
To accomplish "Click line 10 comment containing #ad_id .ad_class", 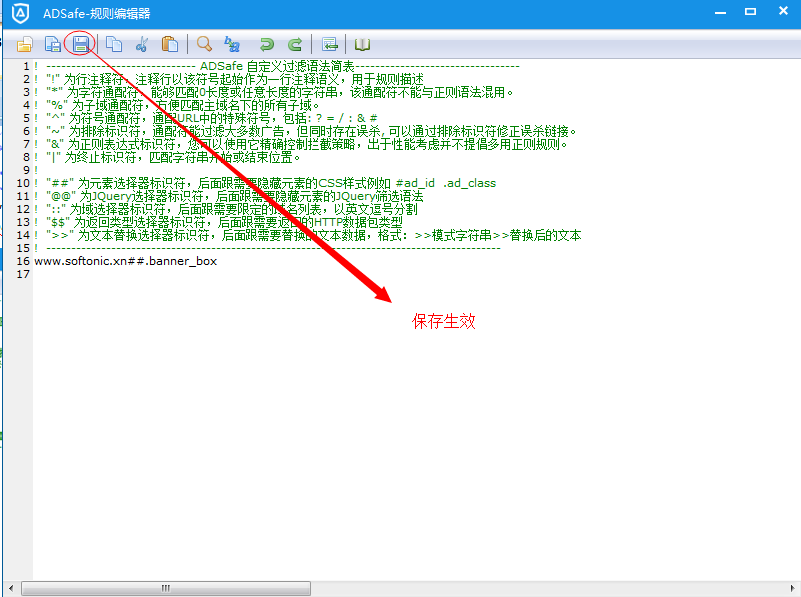I will tap(265, 183).
